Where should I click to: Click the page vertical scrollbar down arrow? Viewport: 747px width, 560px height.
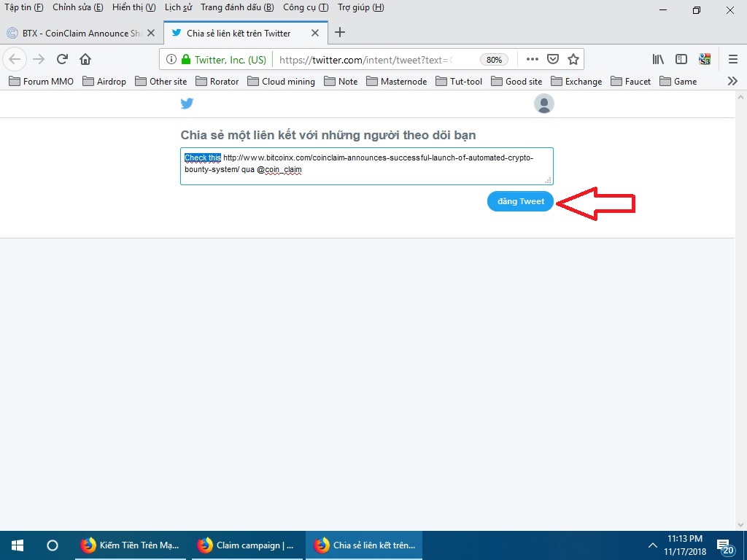[x=740, y=525]
